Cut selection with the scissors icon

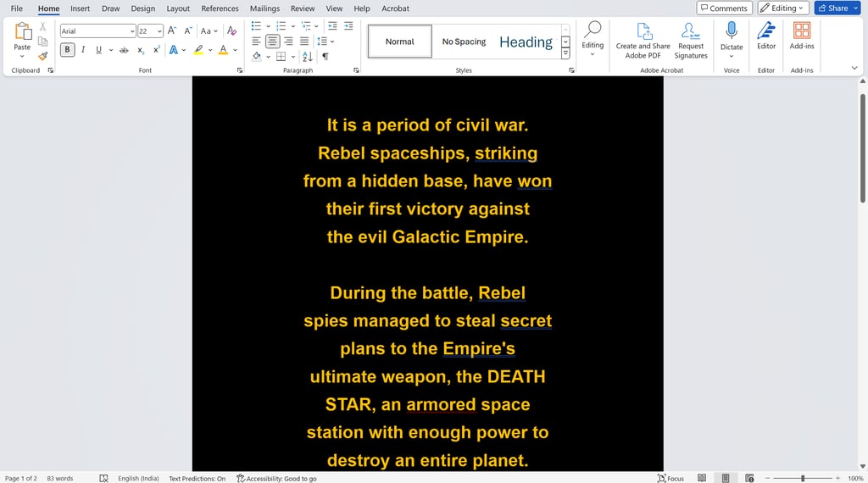(42, 26)
